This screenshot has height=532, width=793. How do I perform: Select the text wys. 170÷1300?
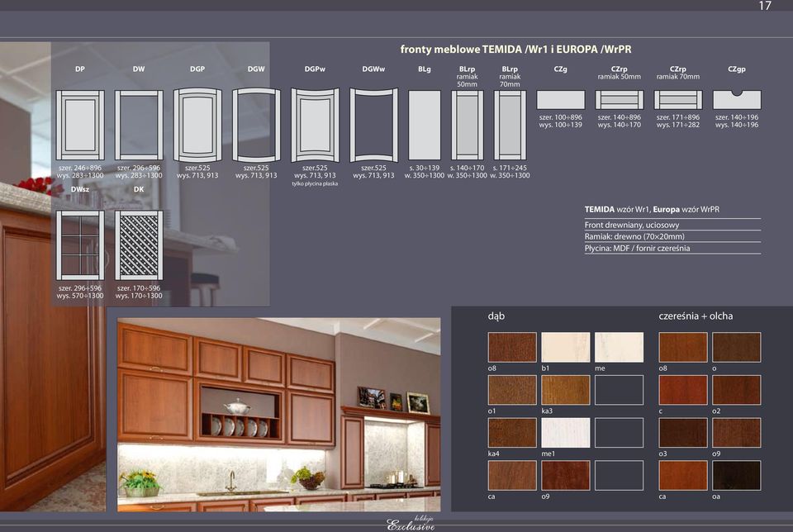139,296
